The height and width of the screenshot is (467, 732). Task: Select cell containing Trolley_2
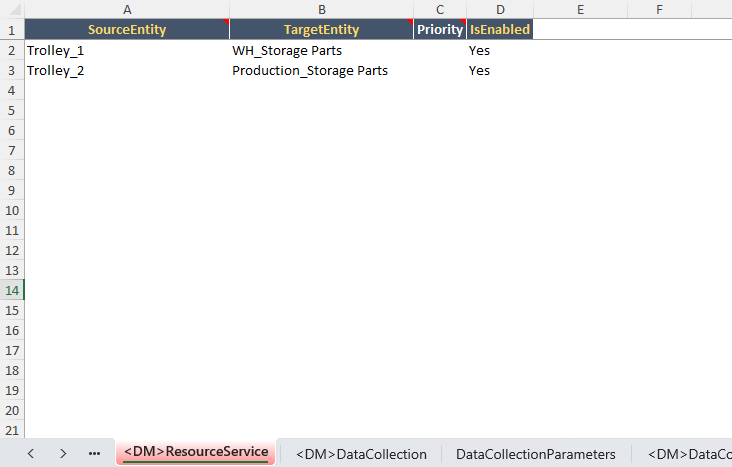[x=127, y=70]
